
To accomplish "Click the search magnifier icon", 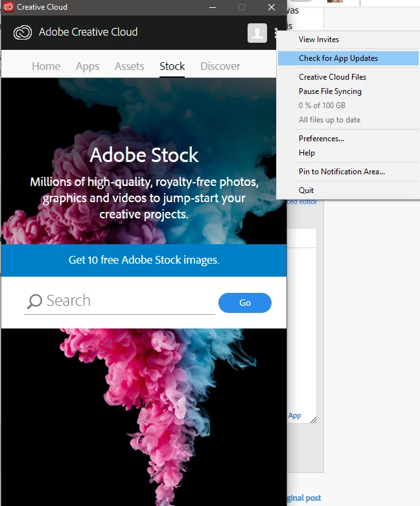I will coord(34,301).
